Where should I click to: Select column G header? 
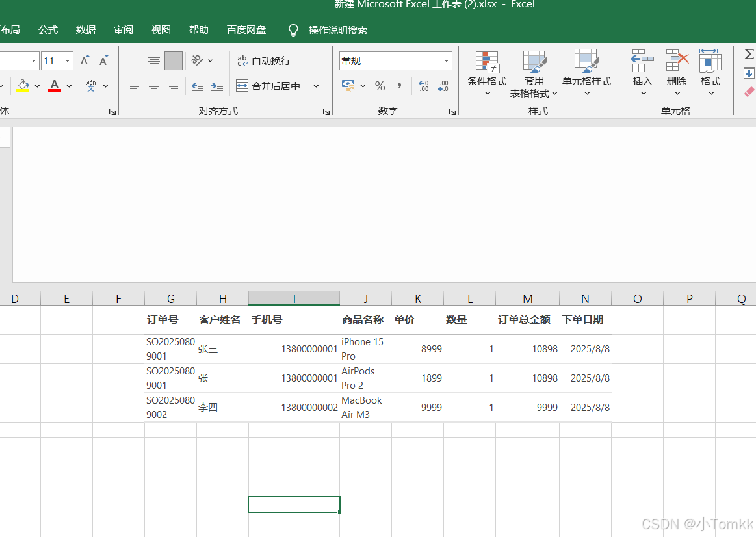171,298
